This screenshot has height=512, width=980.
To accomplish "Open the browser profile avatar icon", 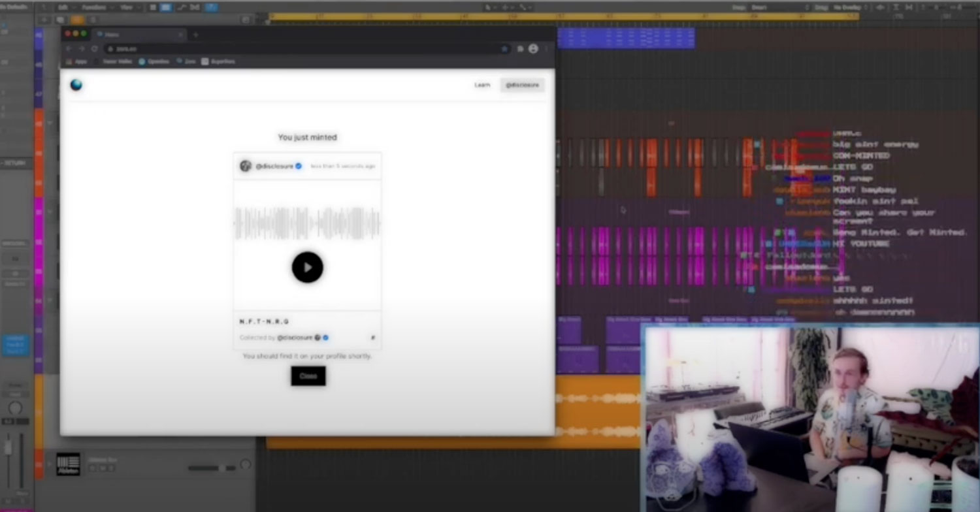I will (533, 48).
